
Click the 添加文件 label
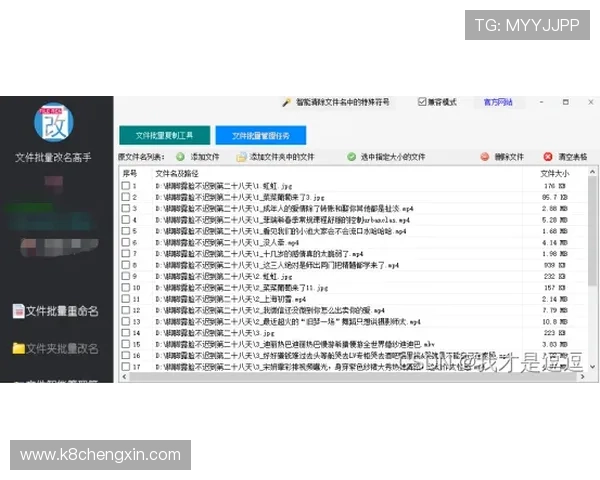point(205,157)
